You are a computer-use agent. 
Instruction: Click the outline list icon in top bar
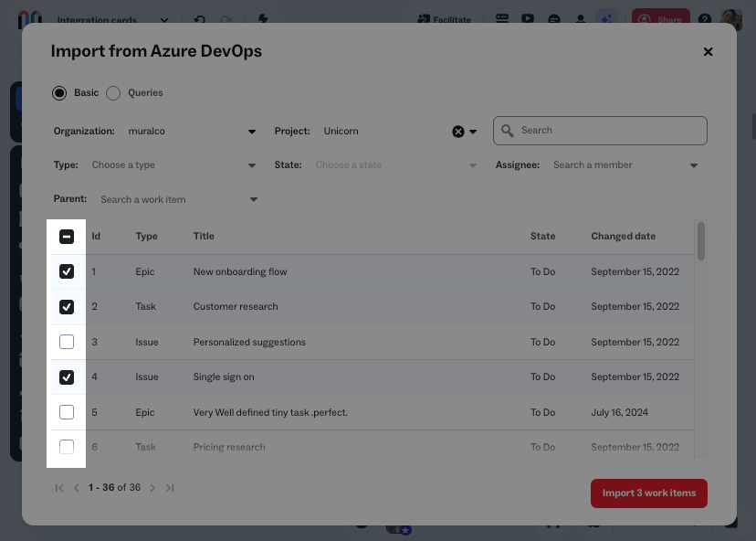pos(502,19)
